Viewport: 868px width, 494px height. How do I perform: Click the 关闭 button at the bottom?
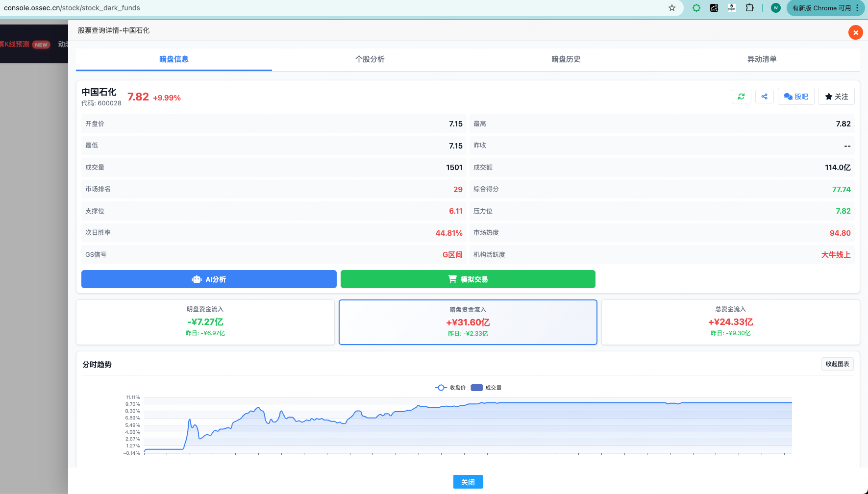[468, 482]
